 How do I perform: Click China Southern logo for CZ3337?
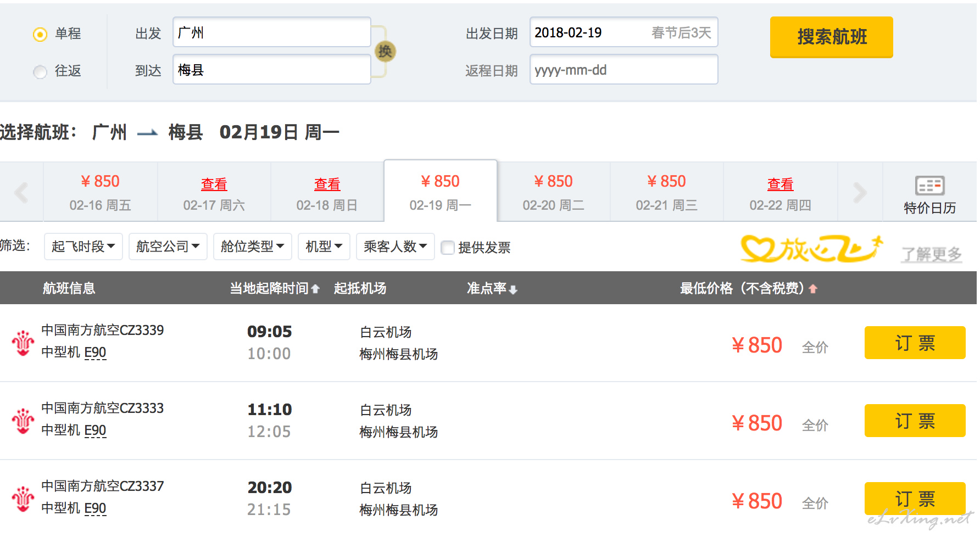[23, 499]
